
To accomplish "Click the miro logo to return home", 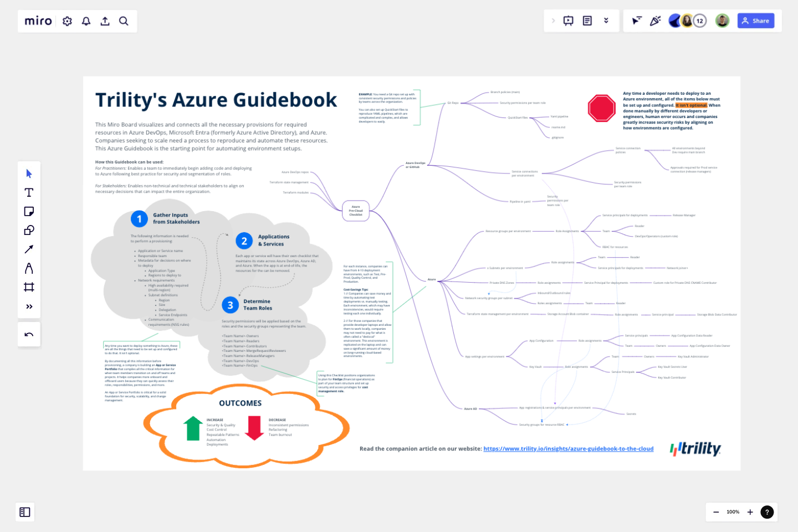I will tap(37, 21).
